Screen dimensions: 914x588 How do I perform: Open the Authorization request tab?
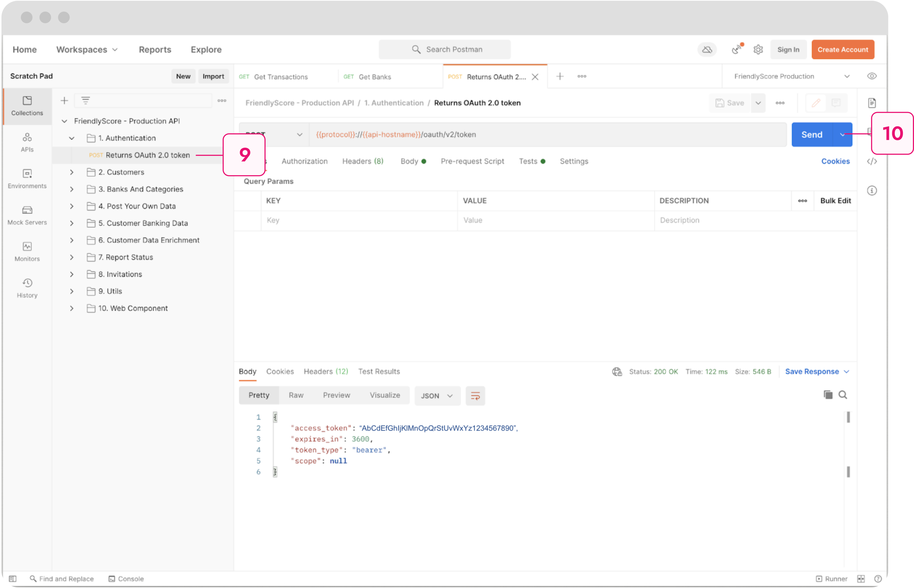pos(304,161)
